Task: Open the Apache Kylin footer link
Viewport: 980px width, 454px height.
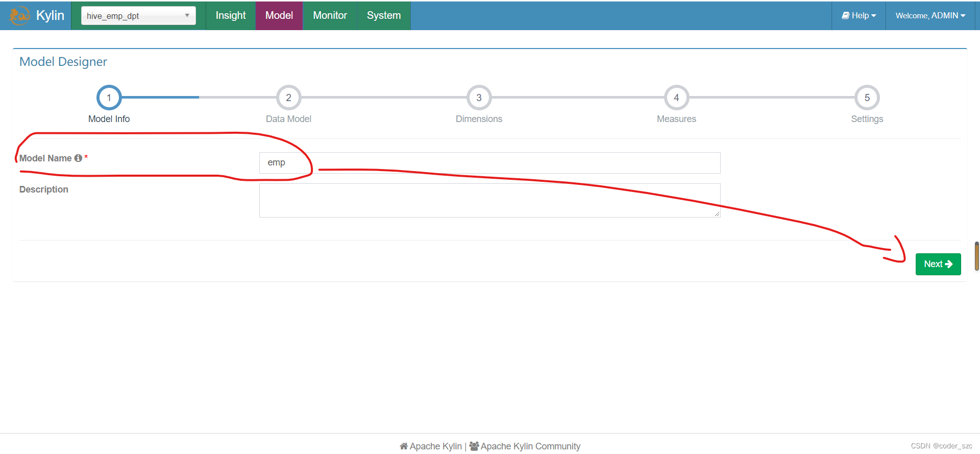Action: click(431, 446)
